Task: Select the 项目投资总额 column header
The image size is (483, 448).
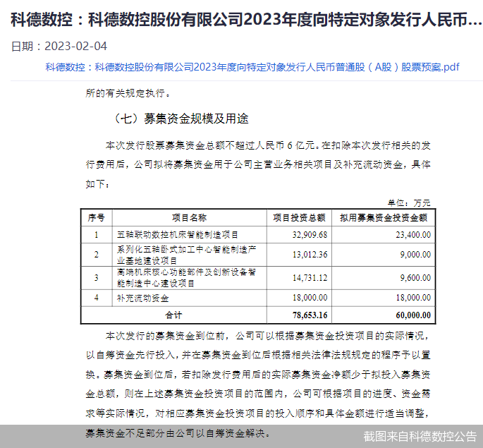Action: click(x=299, y=217)
